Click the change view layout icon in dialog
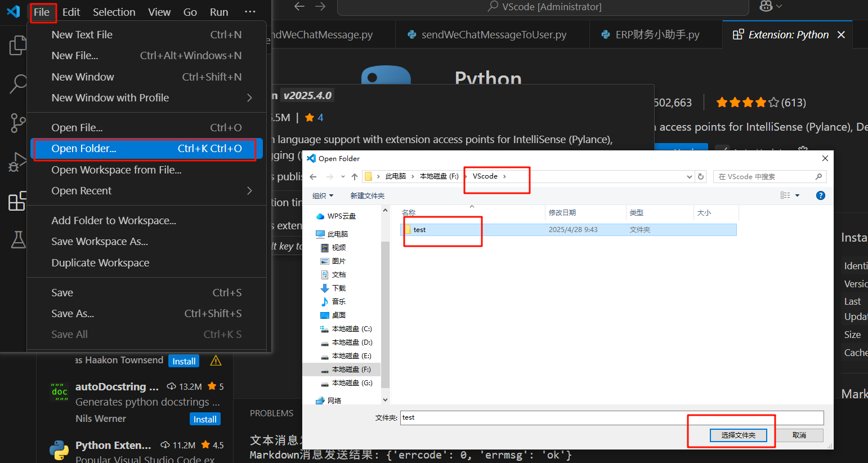The height and width of the screenshot is (463, 868). [x=785, y=195]
